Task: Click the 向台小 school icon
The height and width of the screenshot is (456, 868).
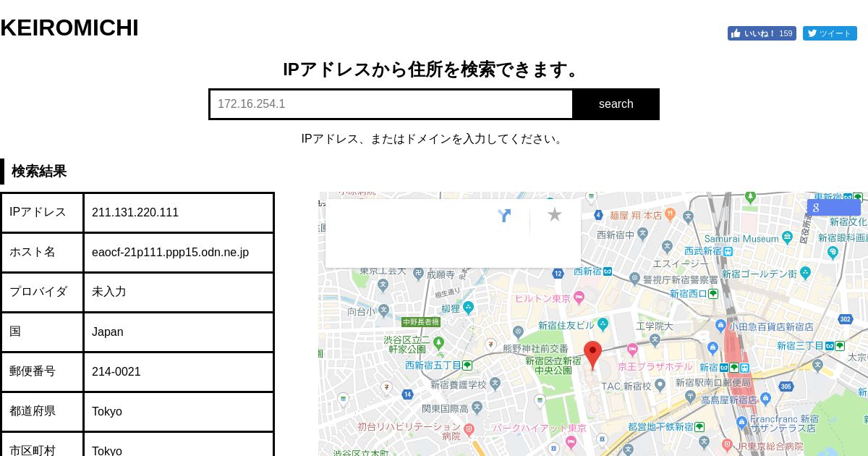Action: pyautogui.click(x=383, y=311)
